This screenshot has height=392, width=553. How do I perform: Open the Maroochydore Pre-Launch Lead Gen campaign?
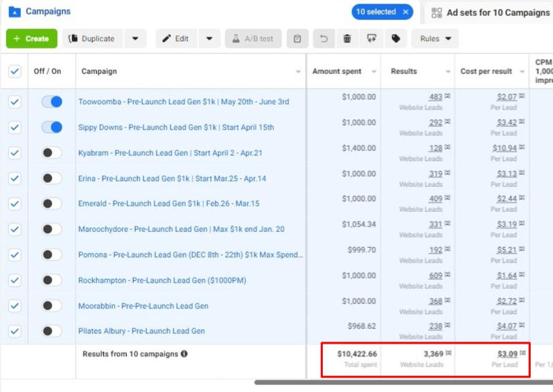tap(182, 229)
